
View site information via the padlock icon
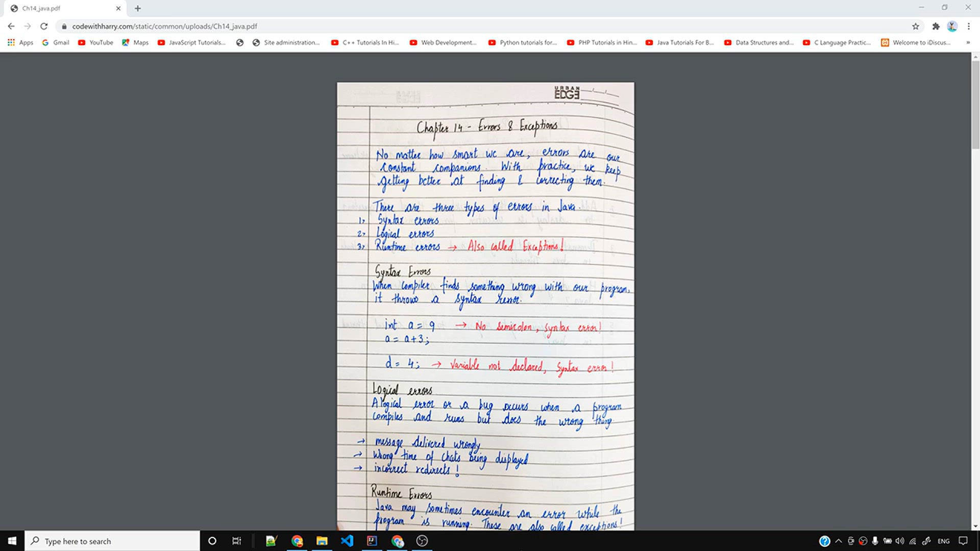click(64, 26)
